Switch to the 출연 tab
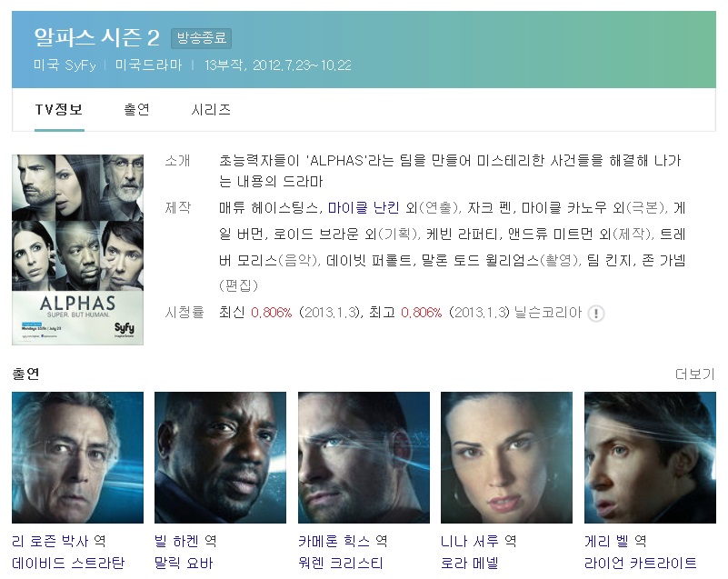The height and width of the screenshot is (579, 728). pos(136,110)
